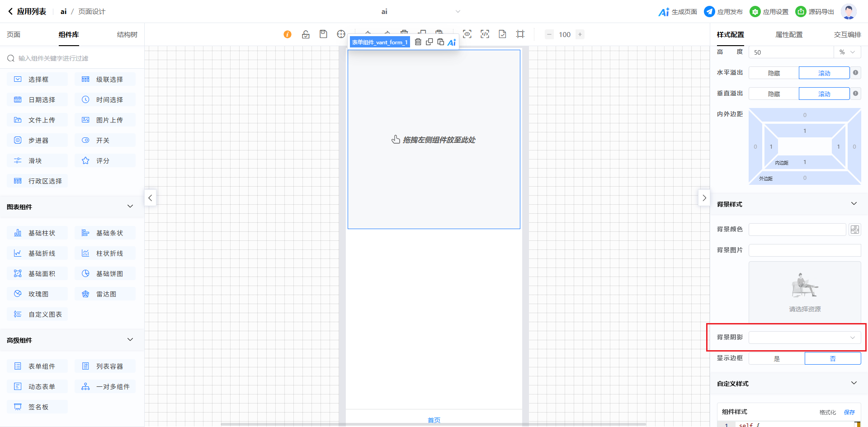Click the orange info icon in toolbar
This screenshot has height=427, width=868.
point(288,34)
